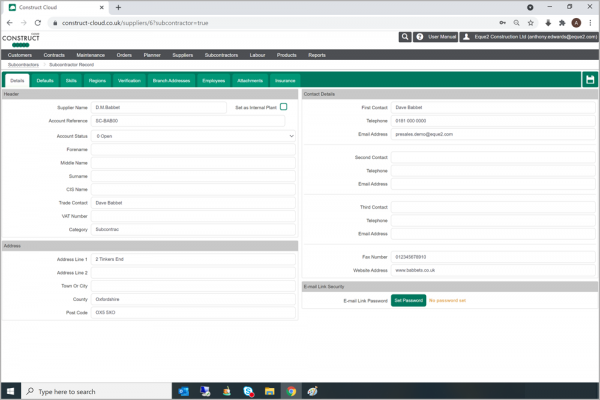
Task: Tick the Set as Internal Plant checkbox
Action: [x=283, y=106]
